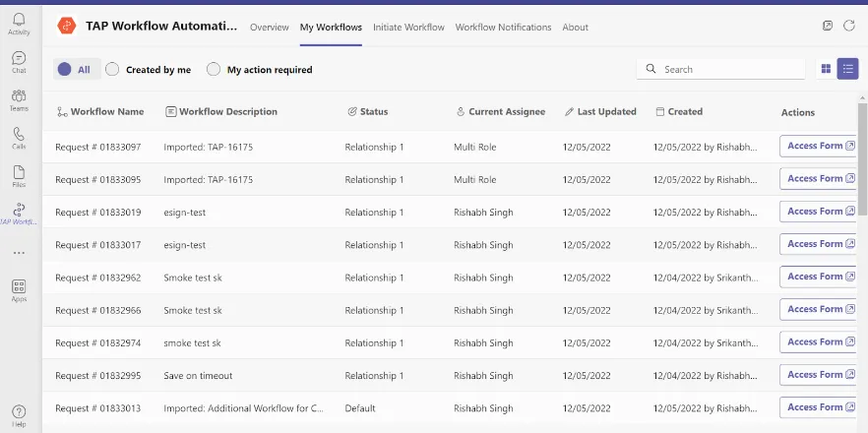Viewport: 868px width, 433px height.
Task: Switch to list view layout
Action: (847, 69)
